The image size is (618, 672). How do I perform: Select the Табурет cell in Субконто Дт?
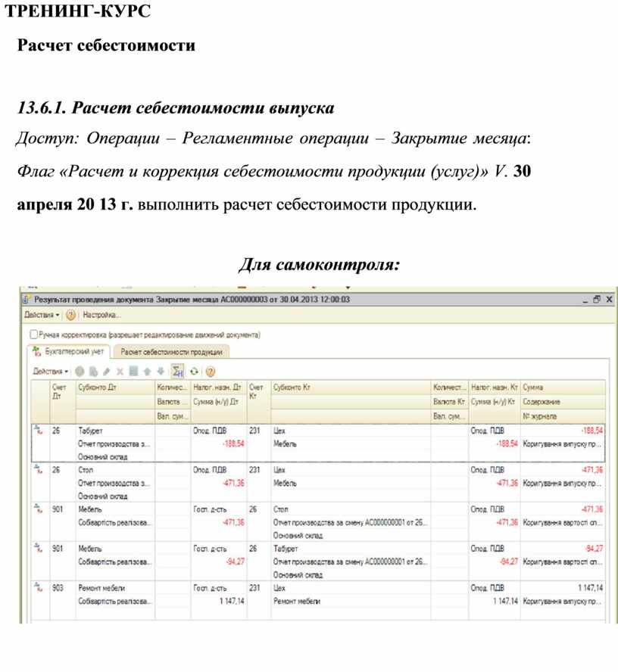click(115, 431)
